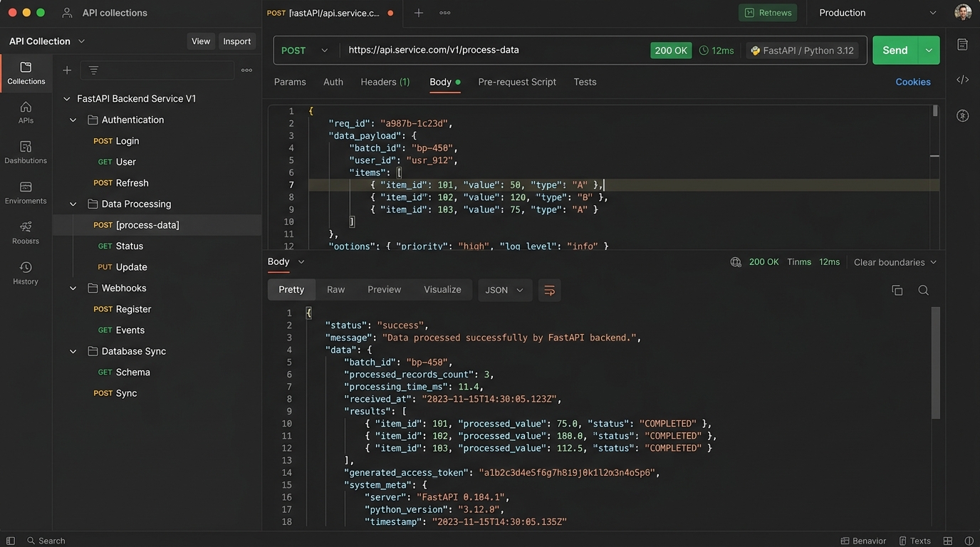Viewport: 980px width, 547px height.
Task: Toggle word wrap icon in response toolbar
Action: 549,290
